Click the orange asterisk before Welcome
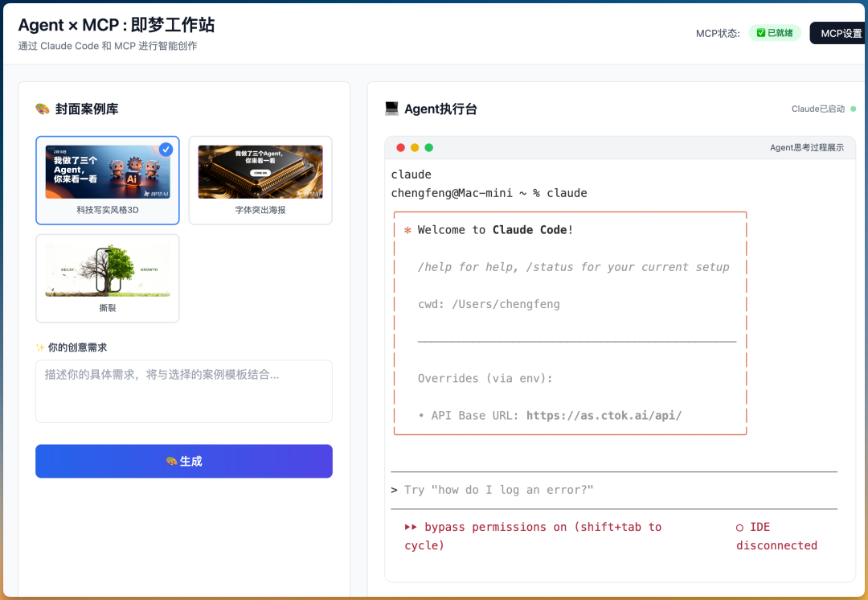The width and height of the screenshot is (868, 600). pos(407,230)
